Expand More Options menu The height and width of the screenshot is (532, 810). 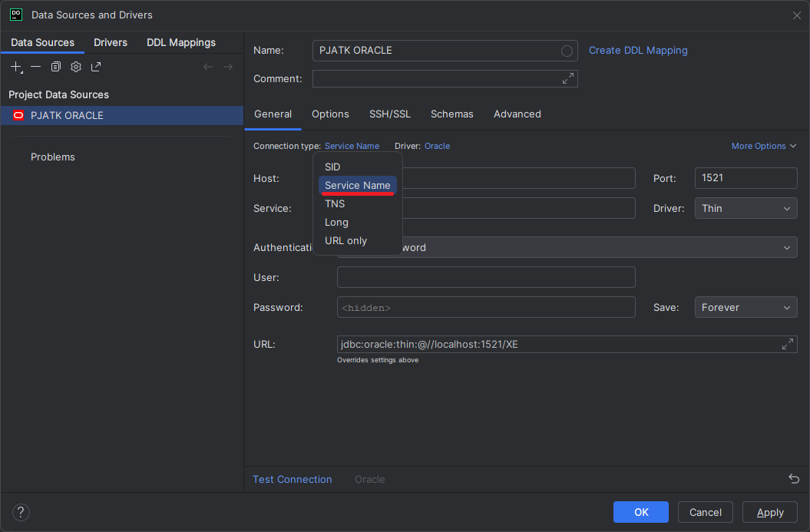pos(763,146)
